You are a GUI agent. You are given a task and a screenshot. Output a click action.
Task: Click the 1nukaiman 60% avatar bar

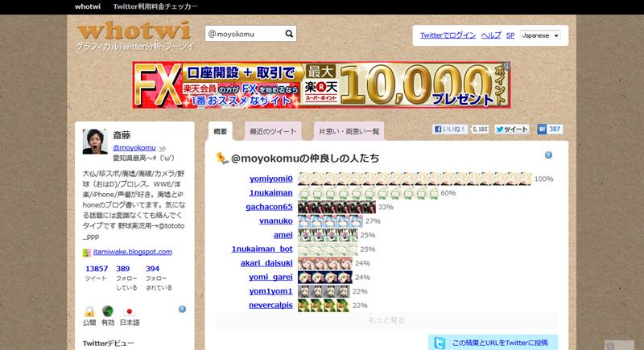tap(368, 193)
